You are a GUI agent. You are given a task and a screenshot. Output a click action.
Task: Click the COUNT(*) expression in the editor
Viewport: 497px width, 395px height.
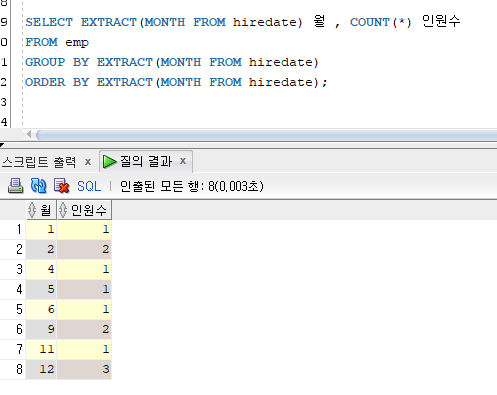pos(380,22)
